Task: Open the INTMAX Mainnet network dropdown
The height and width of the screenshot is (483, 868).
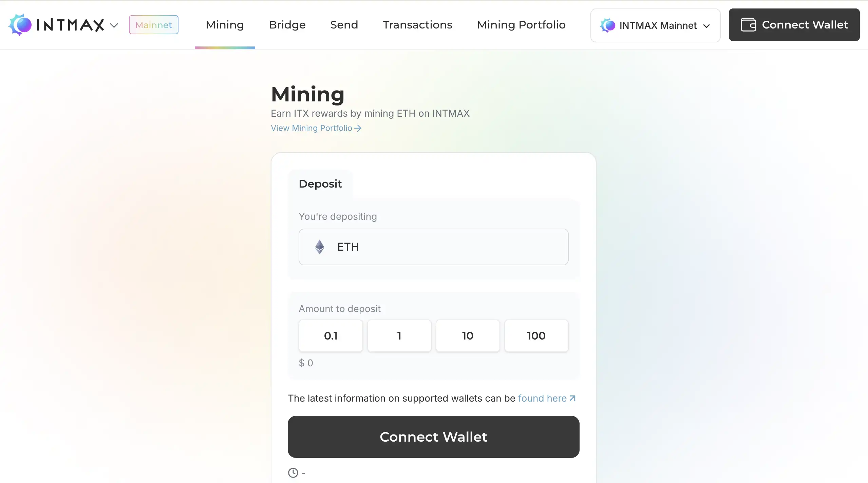Action: [655, 25]
